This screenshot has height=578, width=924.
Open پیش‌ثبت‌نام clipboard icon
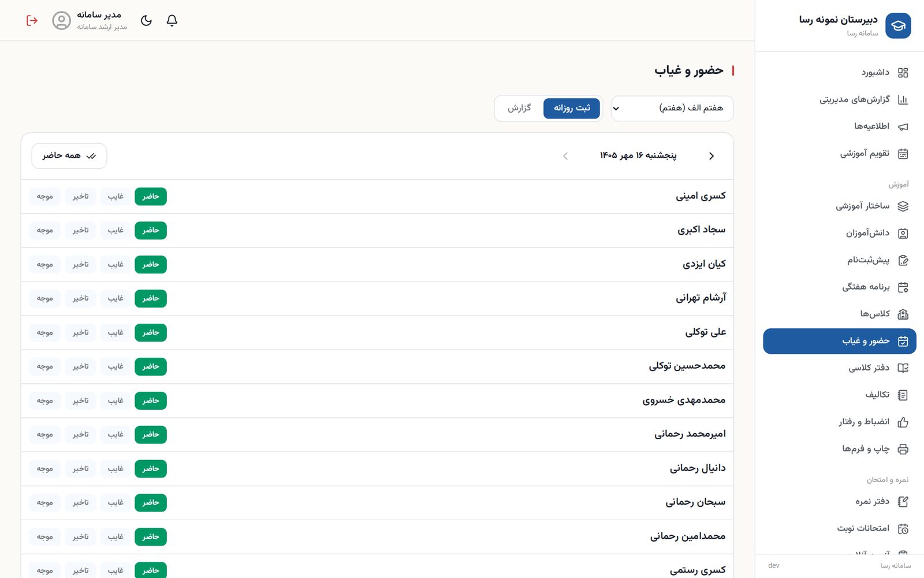(x=903, y=260)
